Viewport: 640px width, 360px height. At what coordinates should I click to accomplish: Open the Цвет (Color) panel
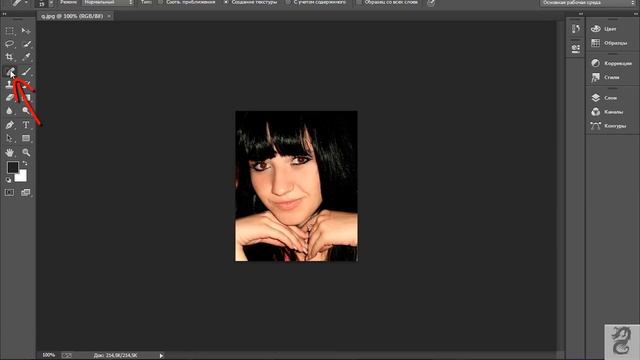[604, 29]
